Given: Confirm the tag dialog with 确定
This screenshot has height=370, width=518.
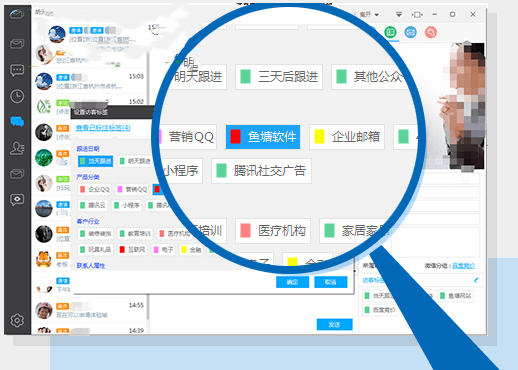Looking at the screenshot, I should pos(292,282).
